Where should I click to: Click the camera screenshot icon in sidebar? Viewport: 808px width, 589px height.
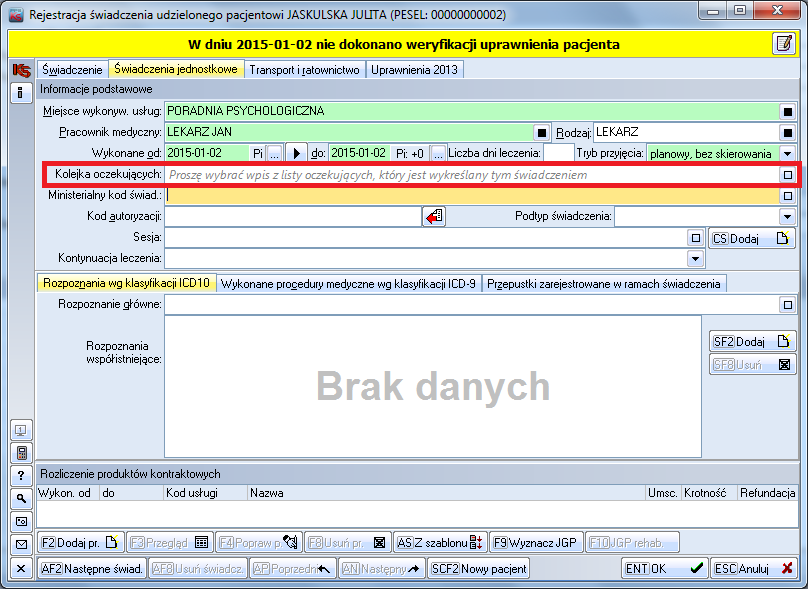pyautogui.click(x=21, y=521)
